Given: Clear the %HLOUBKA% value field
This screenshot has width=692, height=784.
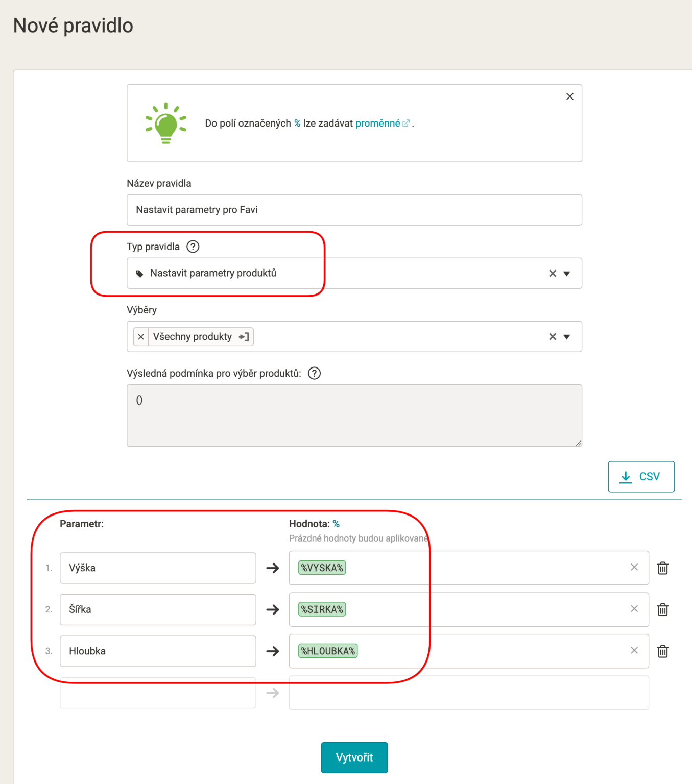Looking at the screenshot, I should click(634, 650).
